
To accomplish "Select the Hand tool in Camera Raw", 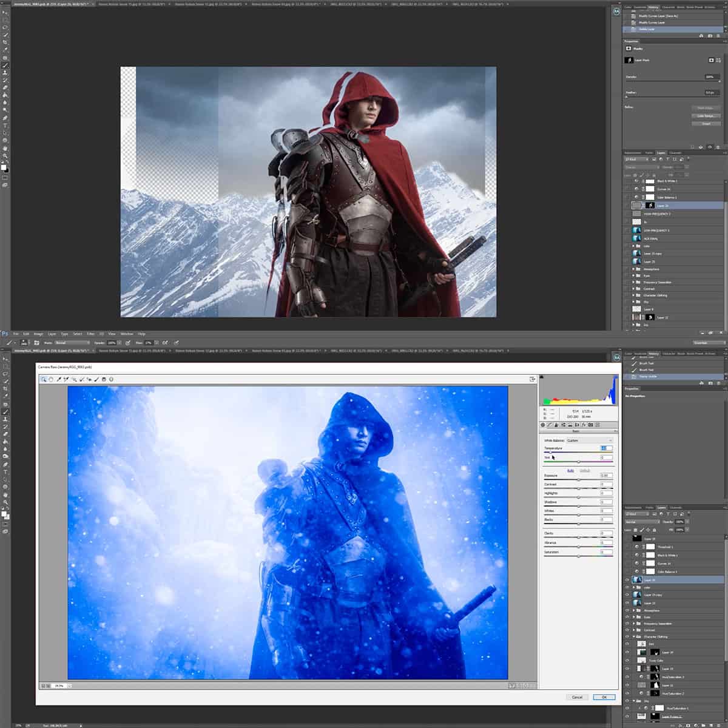I will tap(51, 379).
